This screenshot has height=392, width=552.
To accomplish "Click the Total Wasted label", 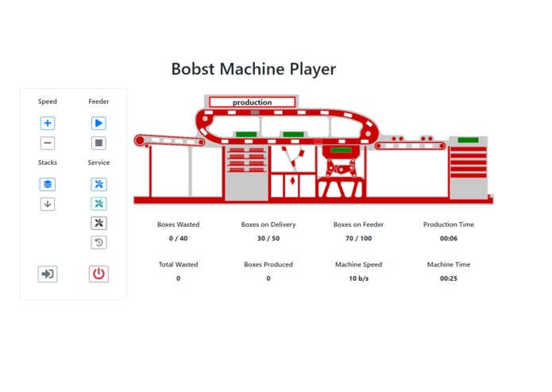I will click(178, 264).
